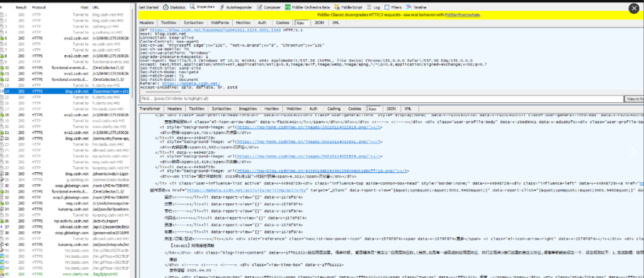
Task: Open the FiddlerScript tab
Action: (349, 7)
